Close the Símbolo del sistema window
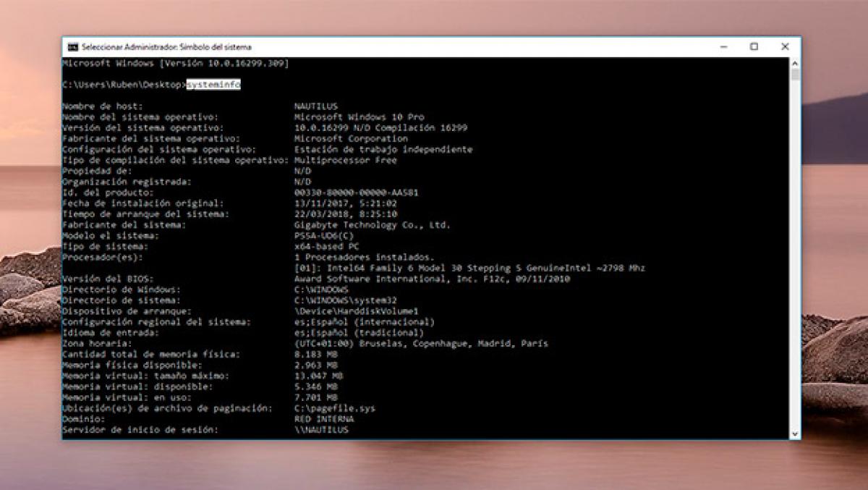The width and height of the screenshot is (868, 490). pos(785,47)
